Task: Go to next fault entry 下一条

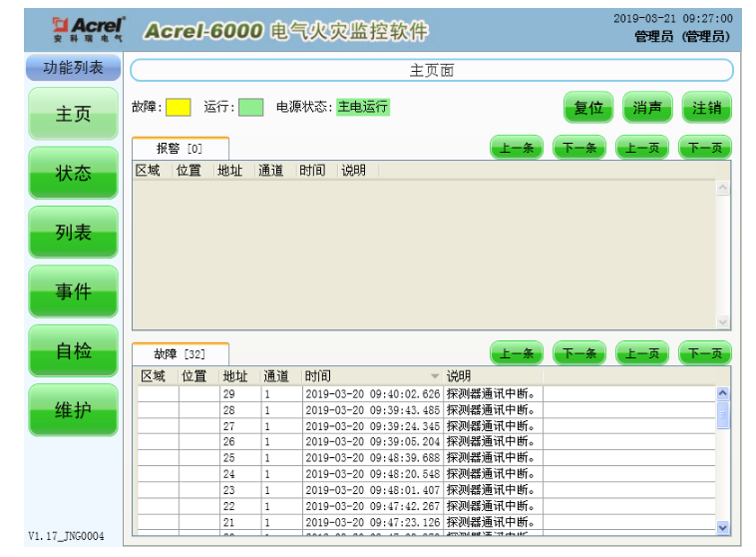Action: [x=579, y=353]
